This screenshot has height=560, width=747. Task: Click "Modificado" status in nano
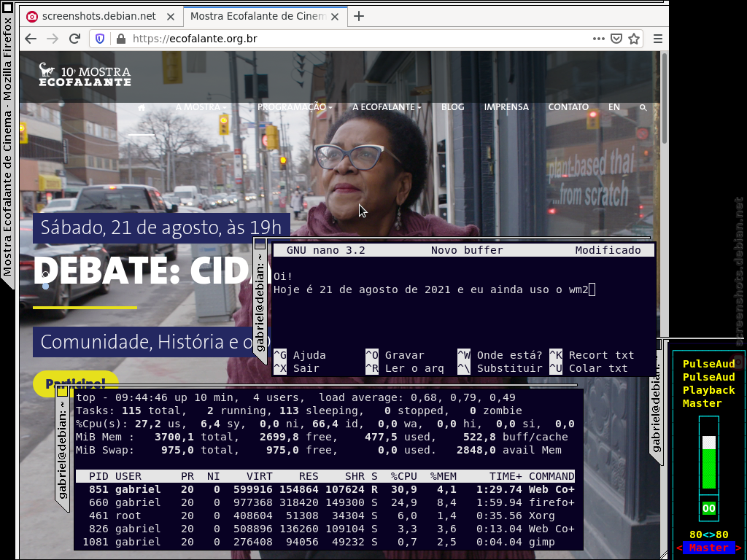point(608,251)
